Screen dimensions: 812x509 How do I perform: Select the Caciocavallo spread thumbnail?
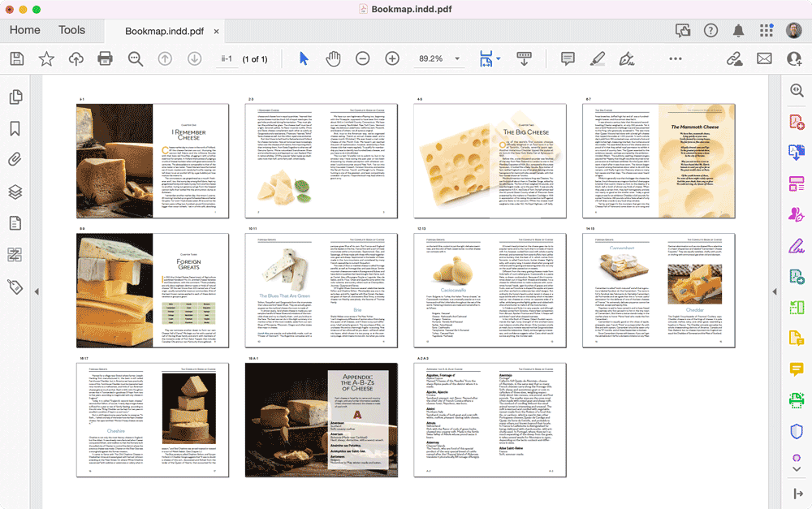(x=490, y=290)
